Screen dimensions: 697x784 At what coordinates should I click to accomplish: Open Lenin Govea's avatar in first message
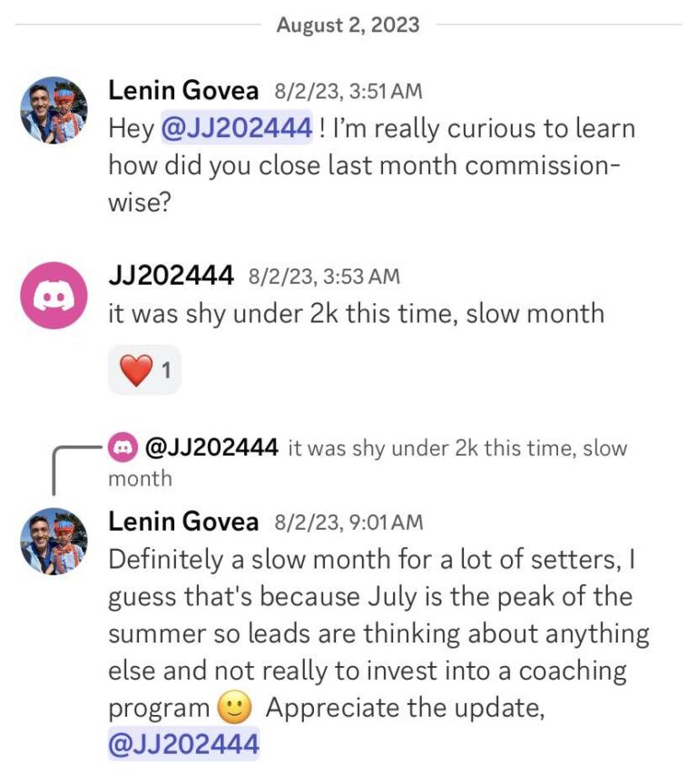click(x=54, y=110)
